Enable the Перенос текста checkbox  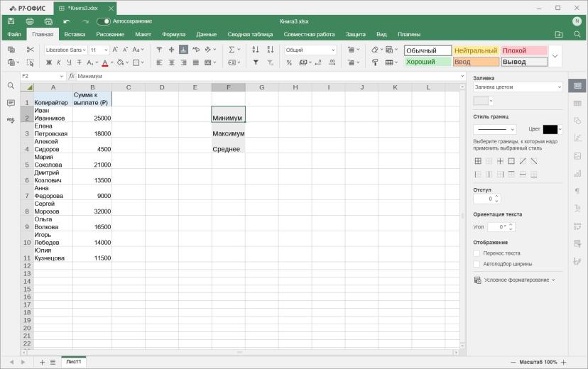477,253
